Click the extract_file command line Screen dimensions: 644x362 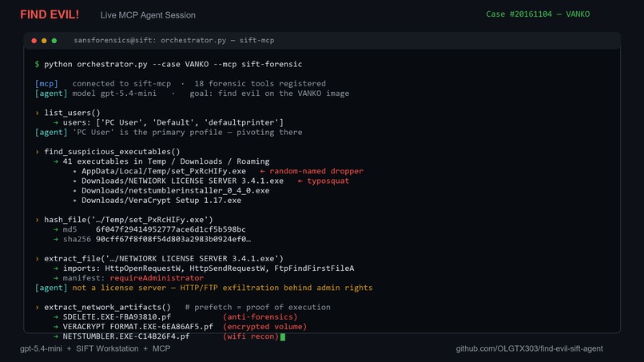click(164, 258)
